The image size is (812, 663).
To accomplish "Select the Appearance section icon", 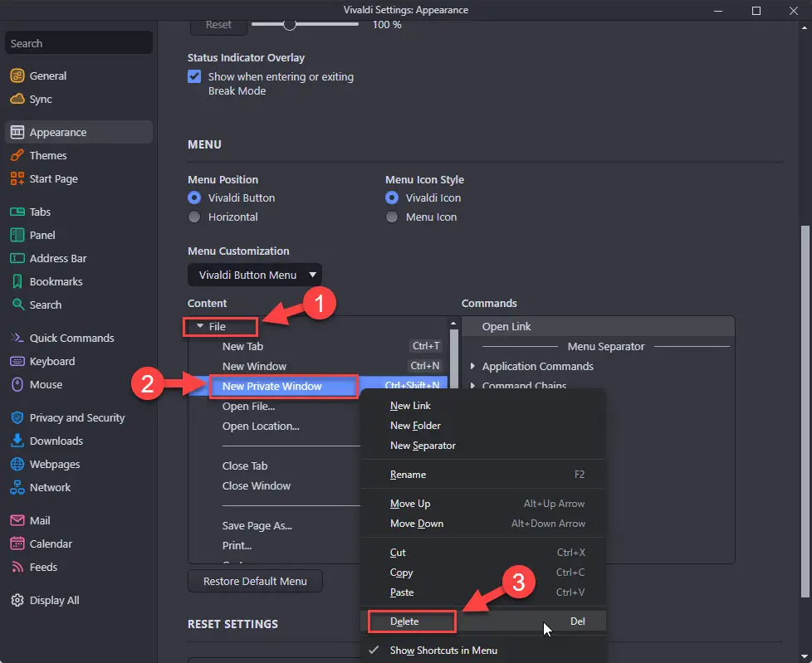I will click(17, 132).
